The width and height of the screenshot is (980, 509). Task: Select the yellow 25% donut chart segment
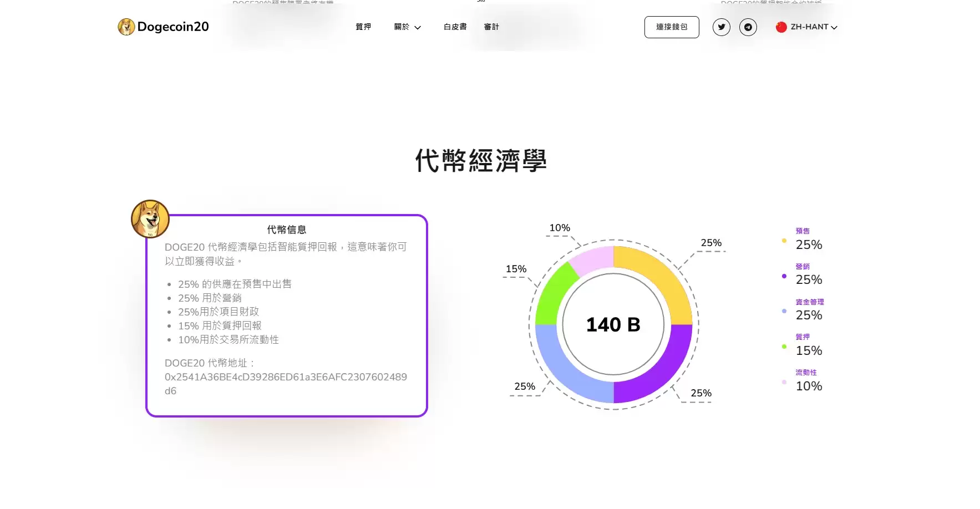pyautogui.click(x=661, y=277)
